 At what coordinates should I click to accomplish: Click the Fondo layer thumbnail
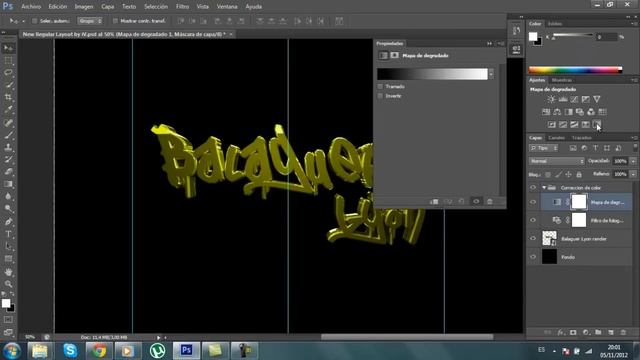pos(549,257)
